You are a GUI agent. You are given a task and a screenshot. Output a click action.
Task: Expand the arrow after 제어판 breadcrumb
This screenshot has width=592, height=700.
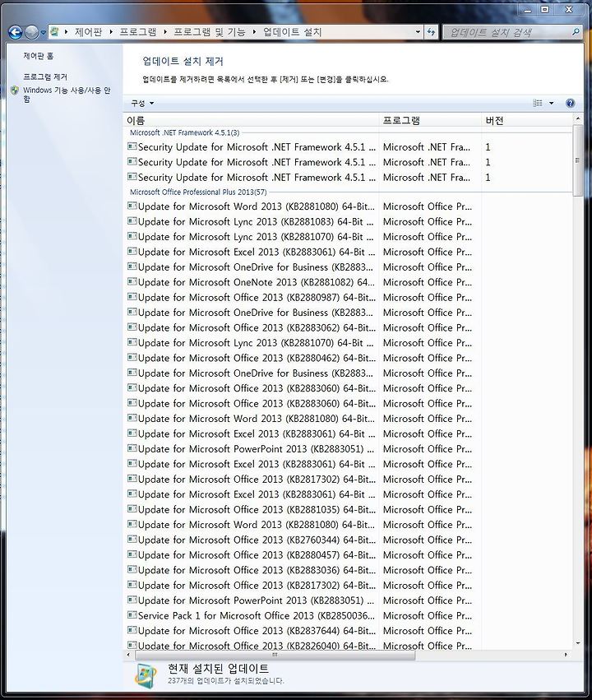tap(111, 32)
